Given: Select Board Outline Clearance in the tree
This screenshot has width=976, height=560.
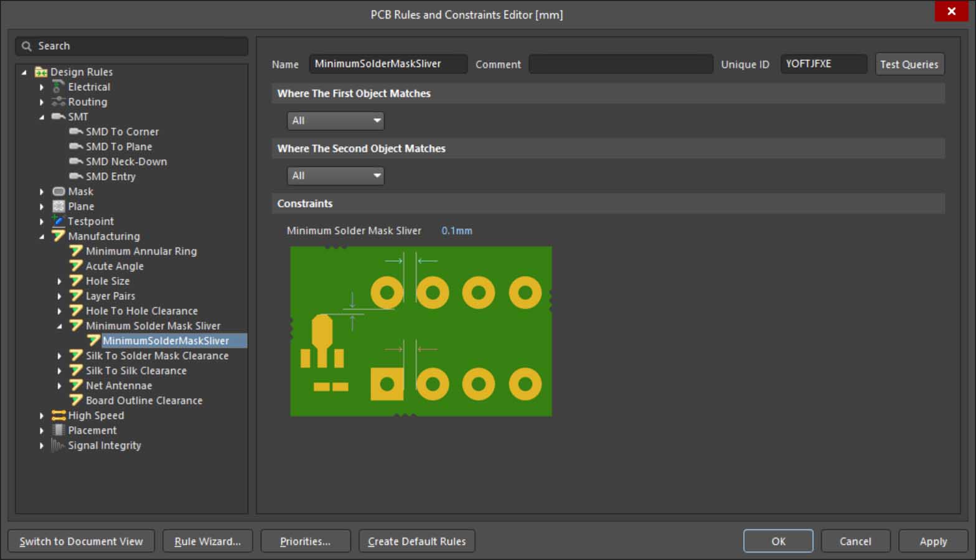Looking at the screenshot, I should pyautogui.click(x=144, y=401).
